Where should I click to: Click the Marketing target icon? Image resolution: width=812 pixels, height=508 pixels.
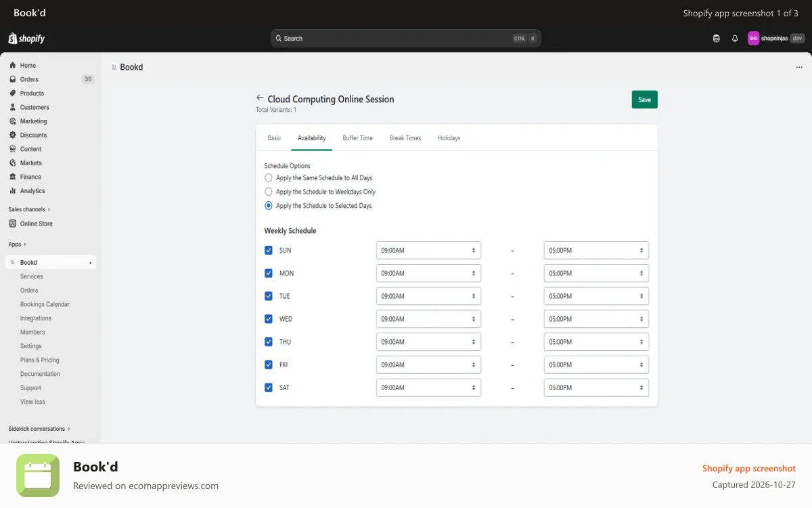pyautogui.click(x=13, y=121)
